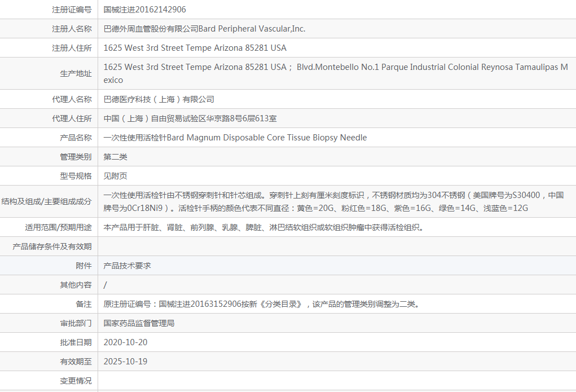Select the 代理人住所 label

click(72, 118)
